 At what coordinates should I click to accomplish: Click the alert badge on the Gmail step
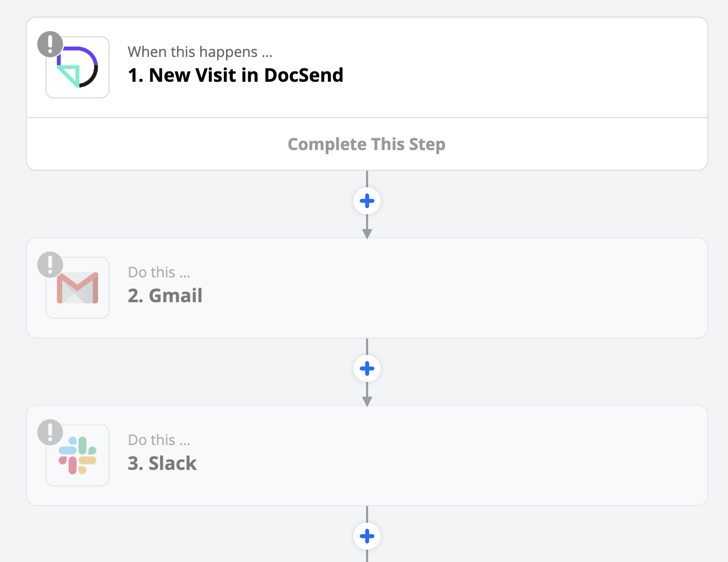coord(50,264)
